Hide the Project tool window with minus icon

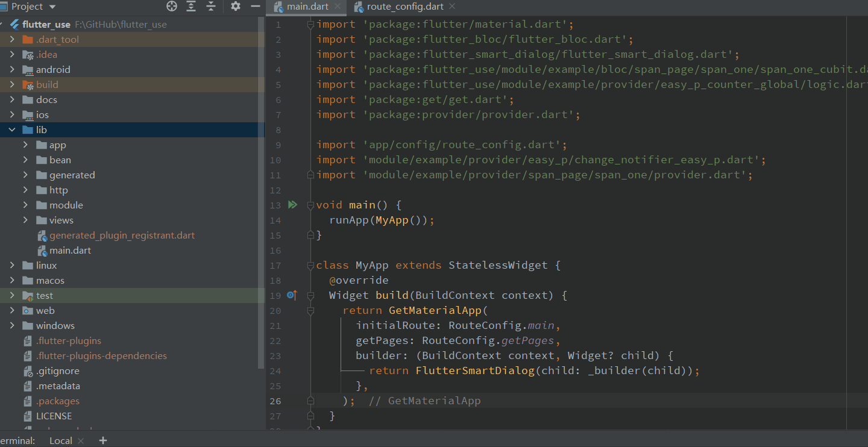[255, 7]
